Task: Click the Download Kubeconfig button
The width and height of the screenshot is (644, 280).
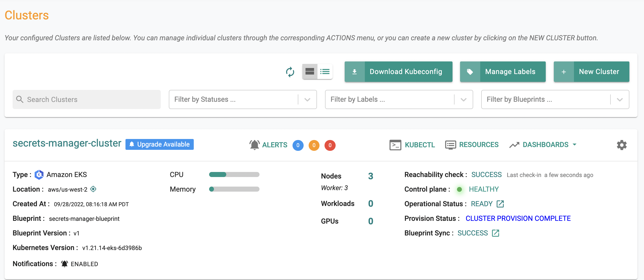Action: (398, 72)
